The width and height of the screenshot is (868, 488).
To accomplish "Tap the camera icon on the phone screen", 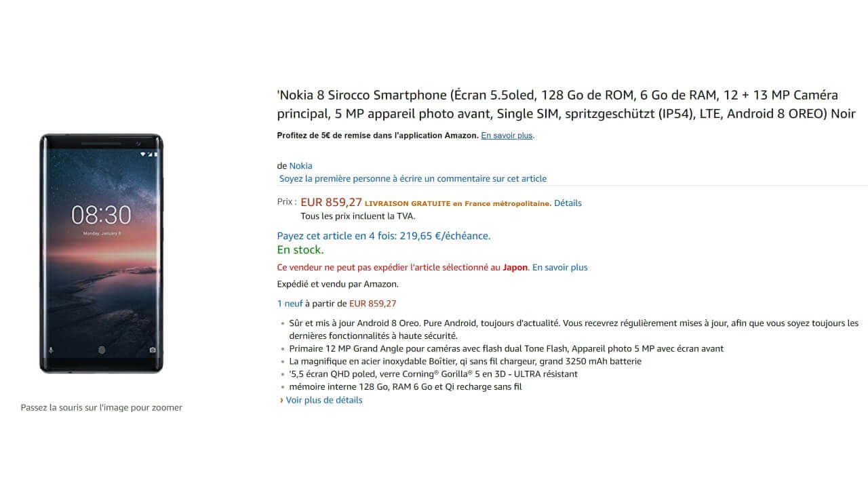I will [x=153, y=350].
